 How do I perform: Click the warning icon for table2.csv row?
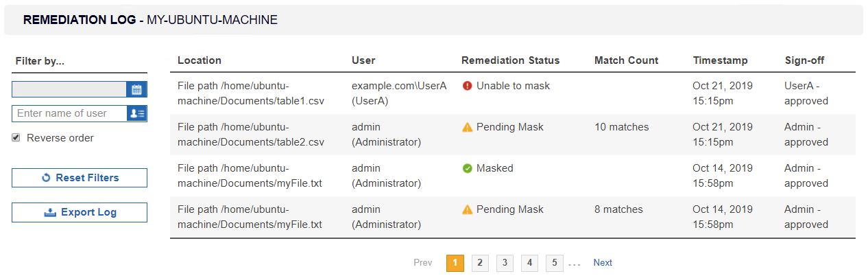[468, 127]
